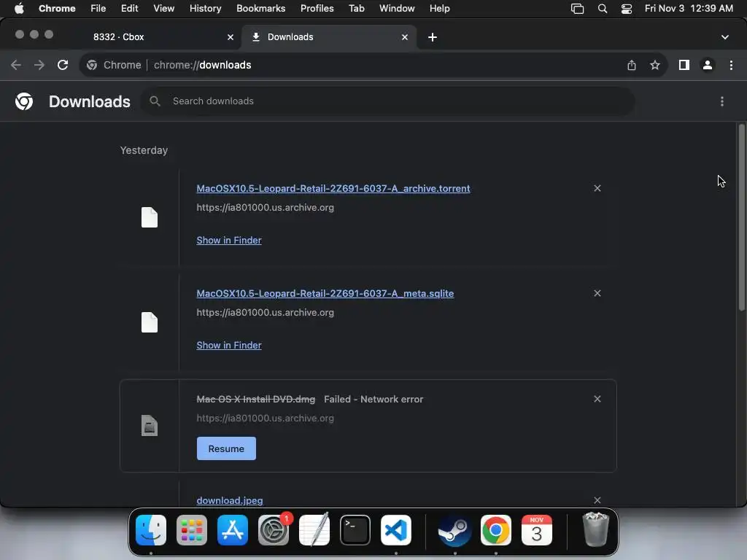Open the File menu
Screen dimensions: 747x560
click(98, 9)
